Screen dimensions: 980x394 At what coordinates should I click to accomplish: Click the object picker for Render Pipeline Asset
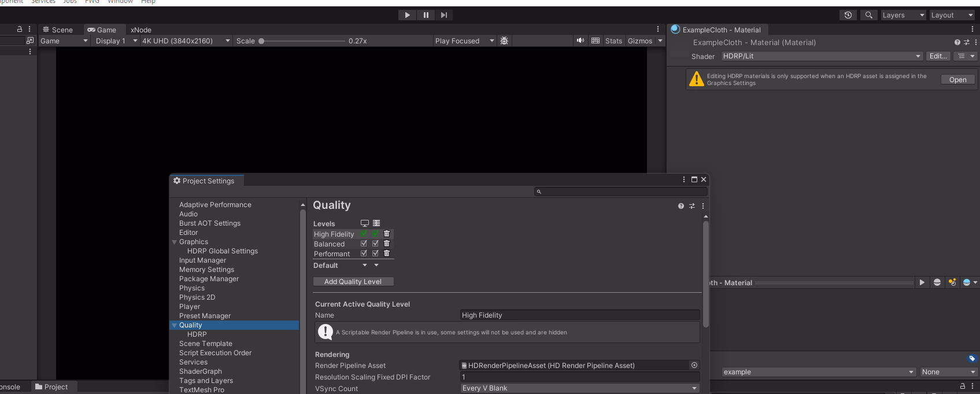coord(694,365)
